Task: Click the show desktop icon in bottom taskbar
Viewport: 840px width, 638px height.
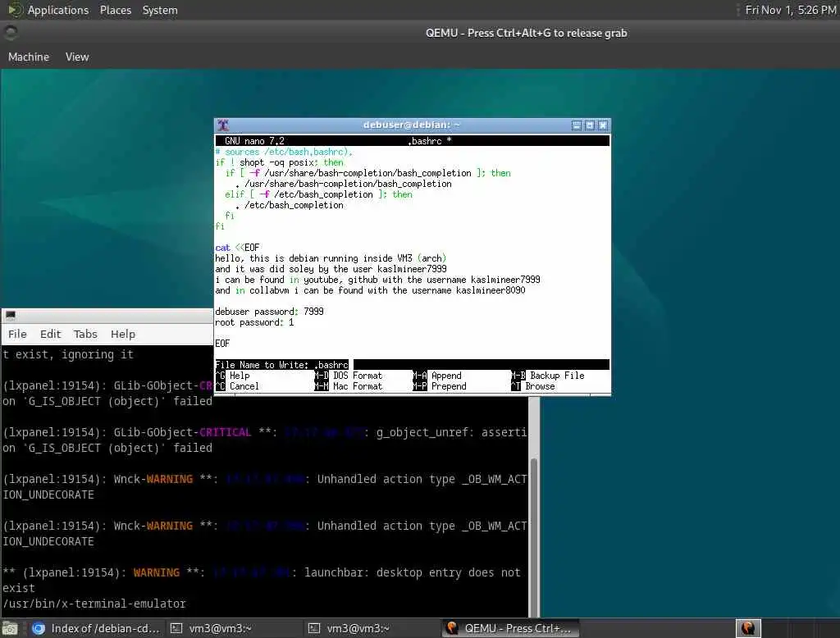Action: [10, 628]
